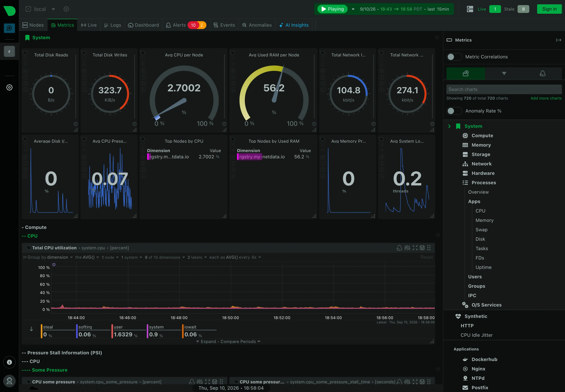
Task: Open chart settings sliders on Total CPU utilization
Action: pyautogui.click(x=407, y=248)
